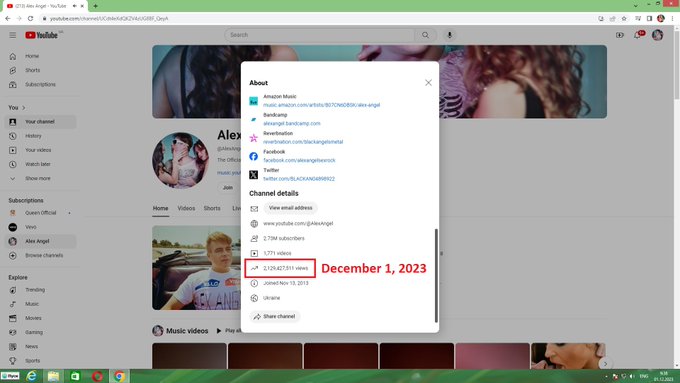Click the Ukraine location text
The image size is (680, 383).
tap(271, 298)
